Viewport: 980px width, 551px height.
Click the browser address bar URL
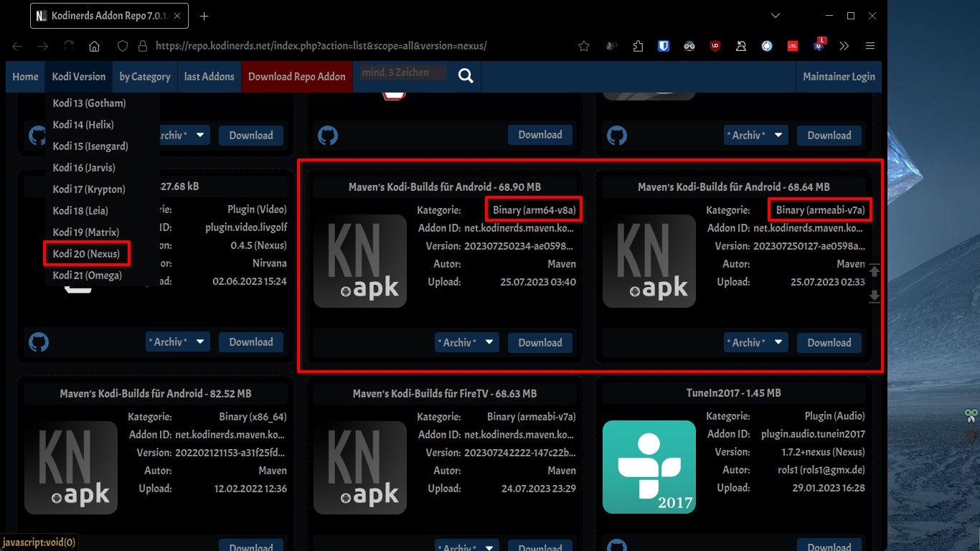[x=321, y=46]
